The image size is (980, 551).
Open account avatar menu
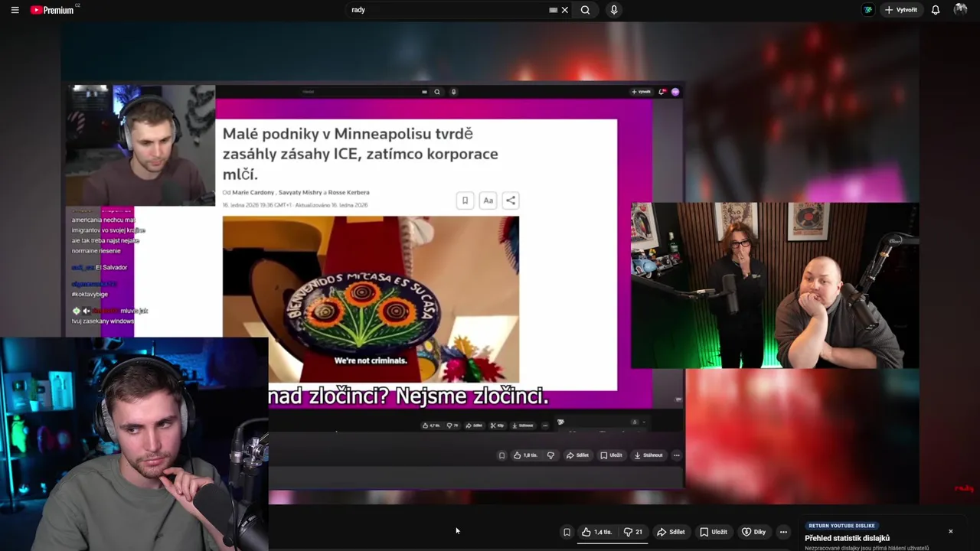point(960,10)
